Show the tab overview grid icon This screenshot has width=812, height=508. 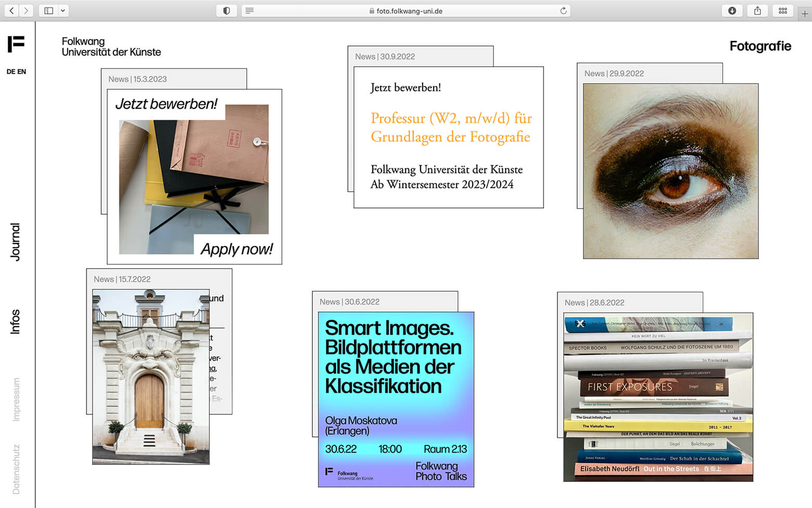[x=783, y=10]
